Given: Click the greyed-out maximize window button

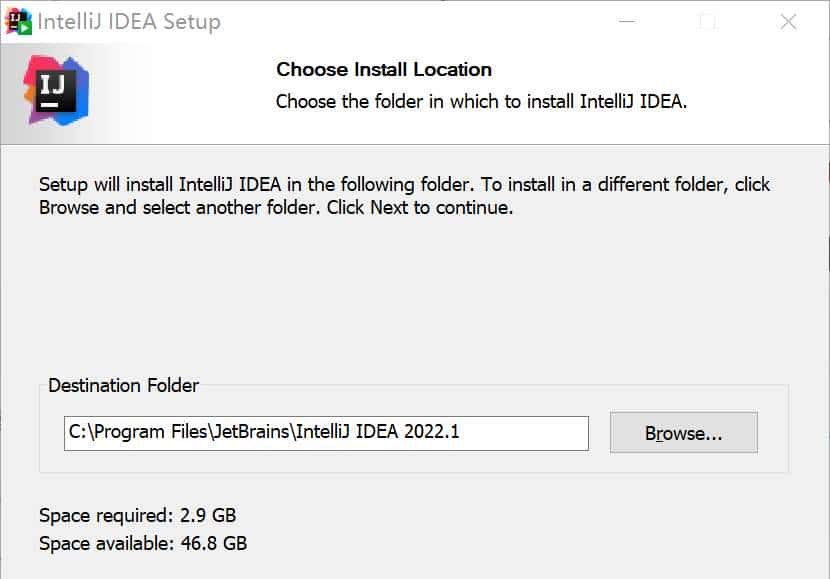Looking at the screenshot, I should [x=708, y=22].
